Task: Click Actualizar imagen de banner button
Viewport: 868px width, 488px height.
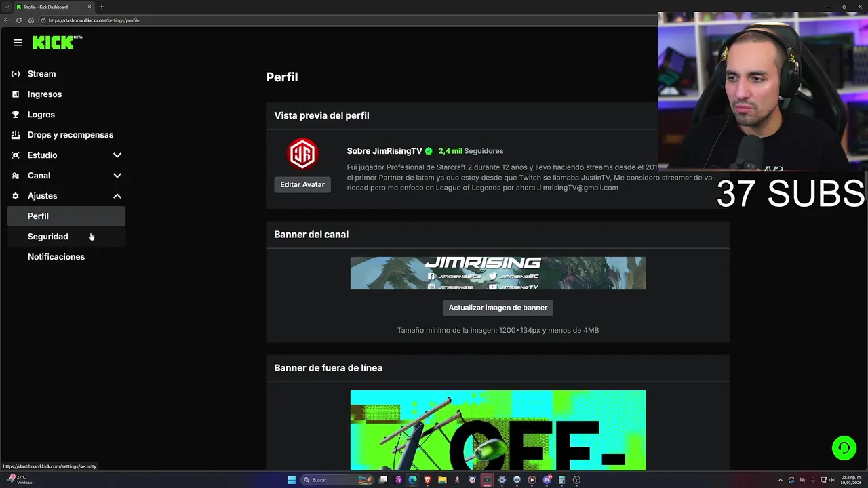Action: pyautogui.click(x=498, y=308)
